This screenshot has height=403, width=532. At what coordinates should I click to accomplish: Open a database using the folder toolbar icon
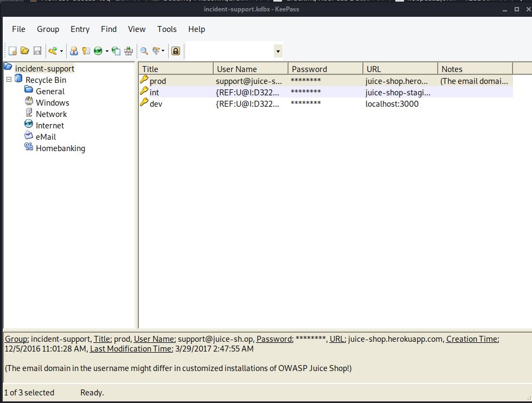tap(24, 50)
